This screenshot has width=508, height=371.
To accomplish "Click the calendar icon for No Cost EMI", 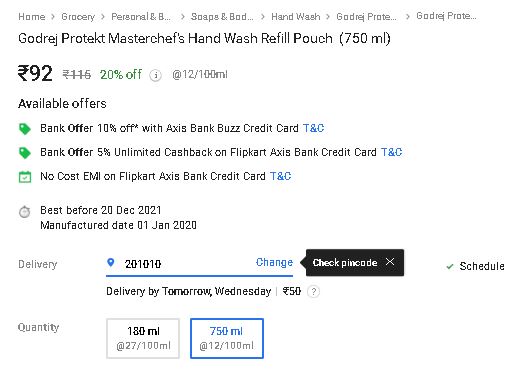I will pyautogui.click(x=25, y=177).
